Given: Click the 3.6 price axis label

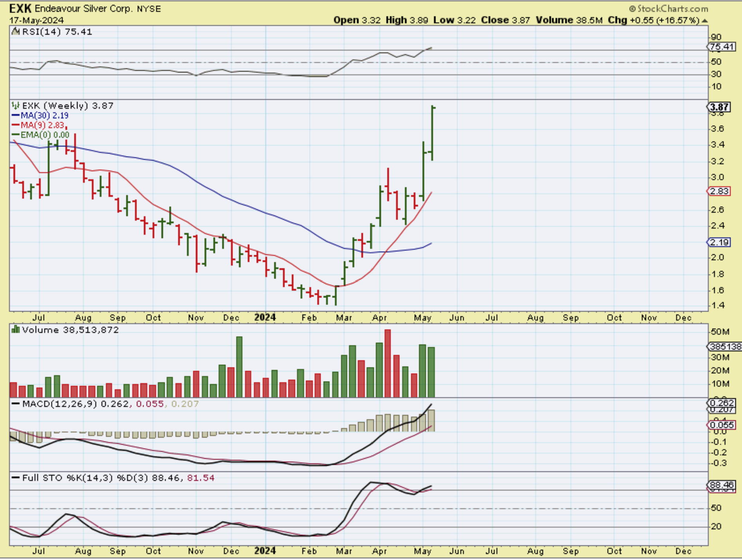Looking at the screenshot, I should point(718,129).
